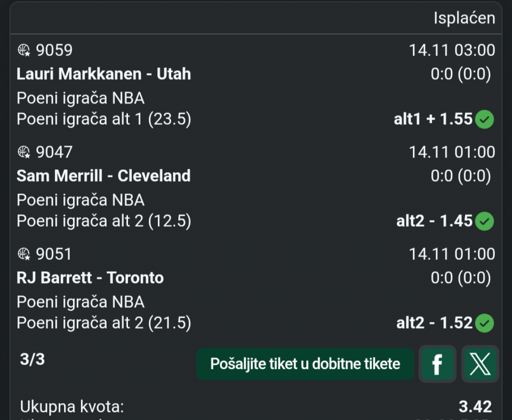Select alt2 - 1.52 odds
512x420 pixels.
click(434, 323)
